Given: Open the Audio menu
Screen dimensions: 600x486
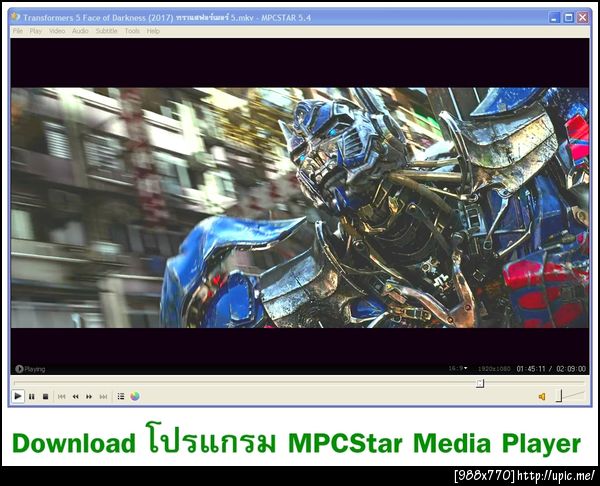Looking at the screenshot, I should coord(80,31).
